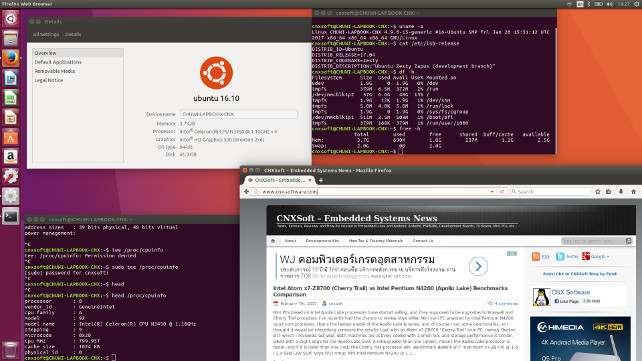Image resolution: width=642 pixels, height=361 pixels.
Task: Click the keyboard input indicator in top panel
Action: [x=580, y=4]
